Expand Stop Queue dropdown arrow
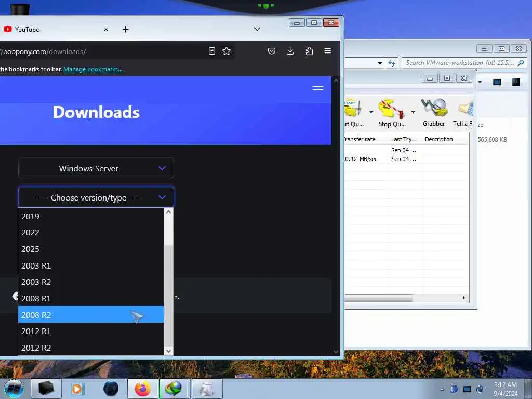The width and height of the screenshot is (532, 399). tap(413, 112)
